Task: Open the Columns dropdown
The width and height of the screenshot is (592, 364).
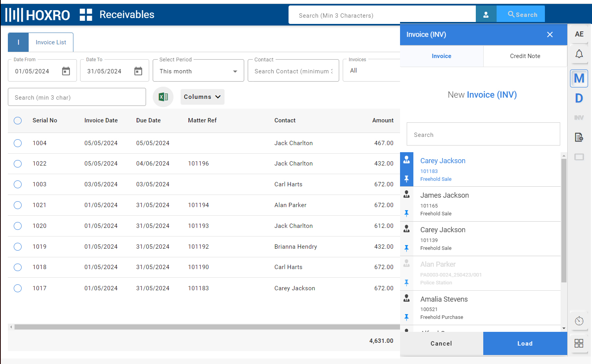Action: click(202, 97)
